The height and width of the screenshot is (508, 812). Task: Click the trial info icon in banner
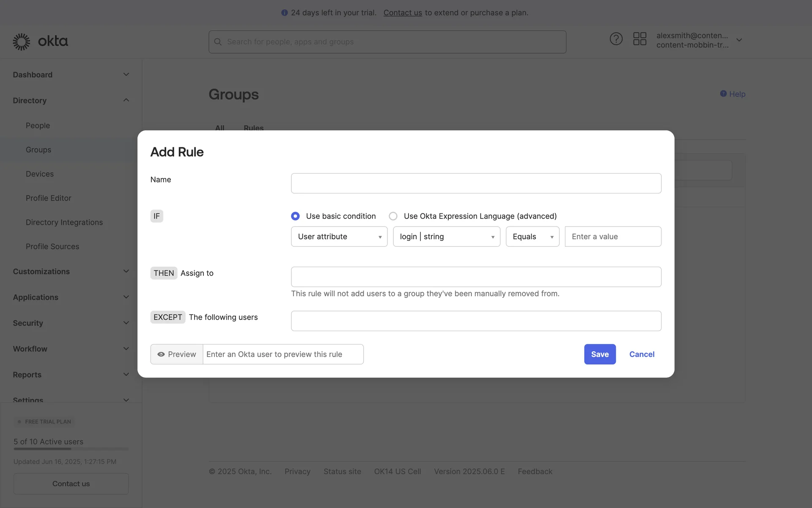point(284,13)
